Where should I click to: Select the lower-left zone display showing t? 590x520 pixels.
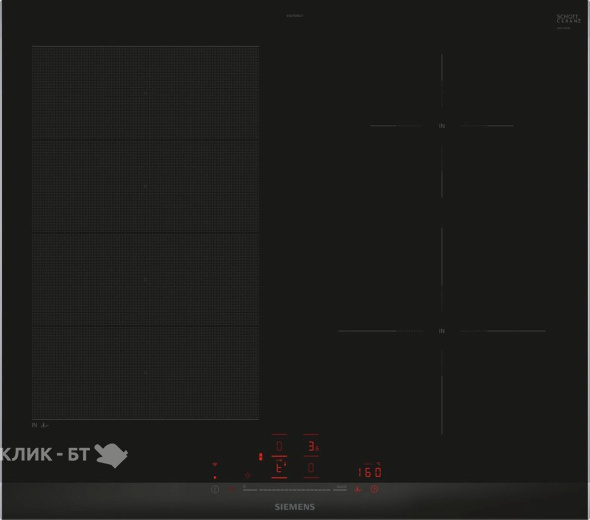click(279, 468)
